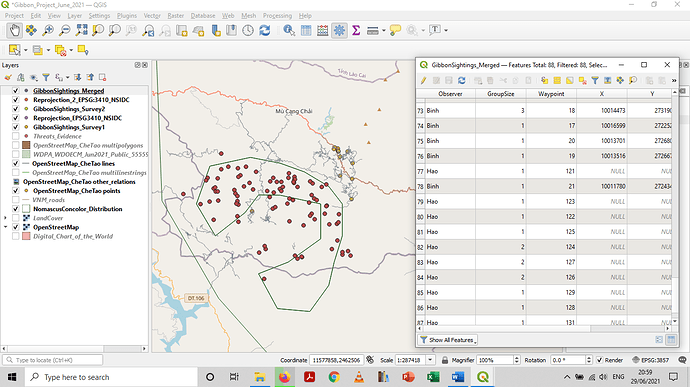Enable the Threats_Evidence layer checkbox
This screenshot has height=387, width=690.
tap(15, 136)
